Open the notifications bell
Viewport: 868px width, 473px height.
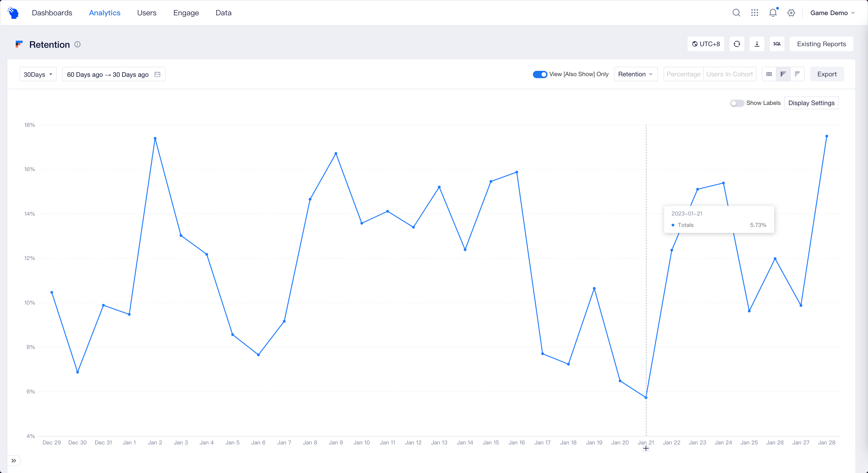click(773, 13)
